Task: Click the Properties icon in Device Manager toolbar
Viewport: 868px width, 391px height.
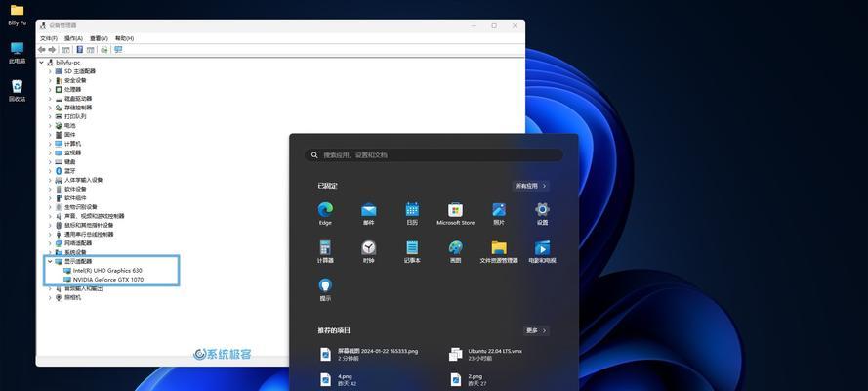Action: pyautogui.click(x=65, y=49)
